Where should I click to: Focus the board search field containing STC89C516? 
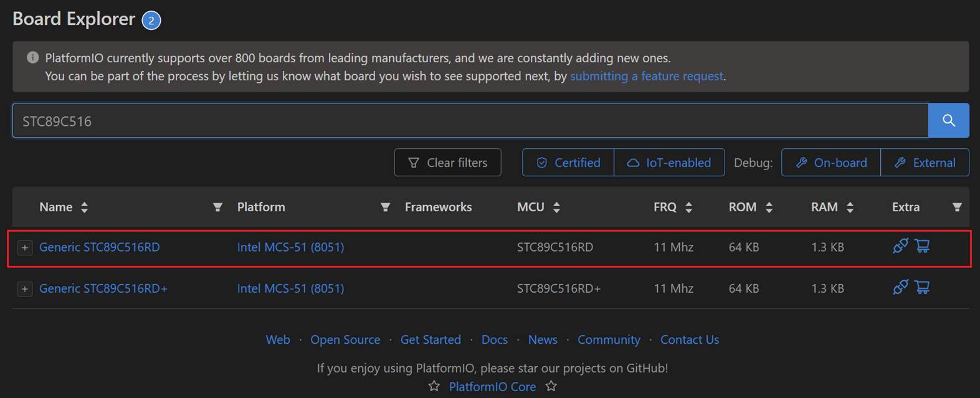coord(470,120)
